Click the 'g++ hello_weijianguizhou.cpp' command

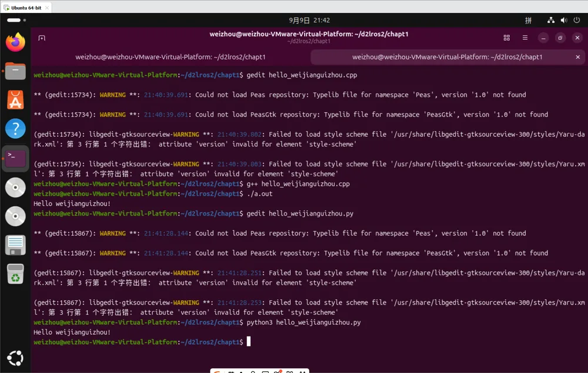(x=298, y=184)
